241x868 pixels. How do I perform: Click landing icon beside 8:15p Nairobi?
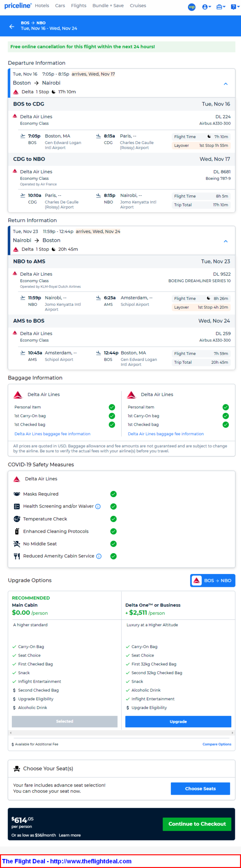click(x=99, y=196)
